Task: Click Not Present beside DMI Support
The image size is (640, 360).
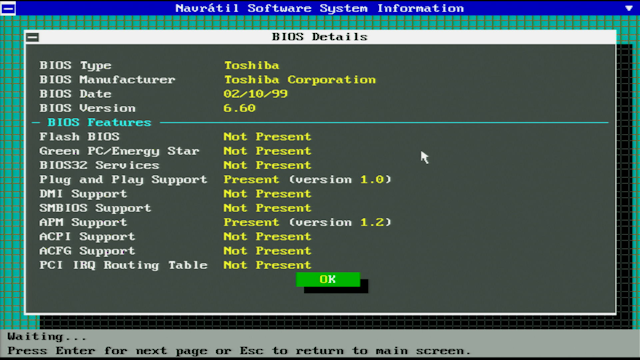Action: [267, 194]
